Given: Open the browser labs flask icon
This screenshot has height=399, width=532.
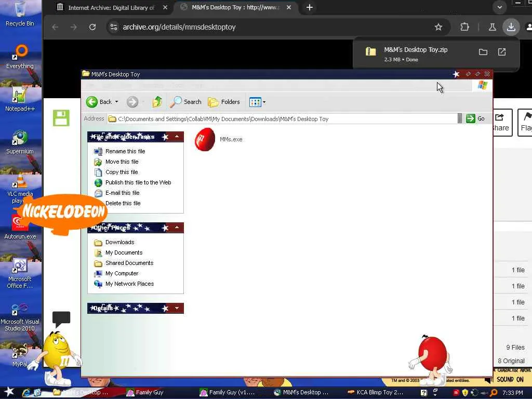Looking at the screenshot, I should point(493,27).
